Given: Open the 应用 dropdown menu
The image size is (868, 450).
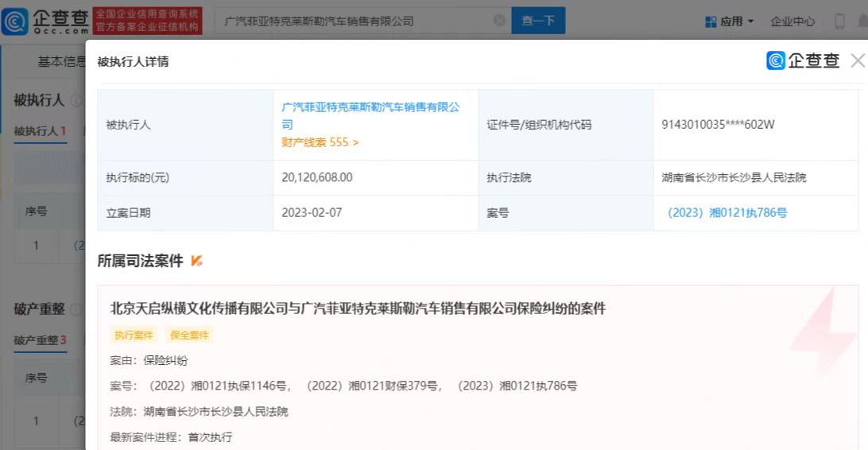Looking at the screenshot, I should (737, 21).
